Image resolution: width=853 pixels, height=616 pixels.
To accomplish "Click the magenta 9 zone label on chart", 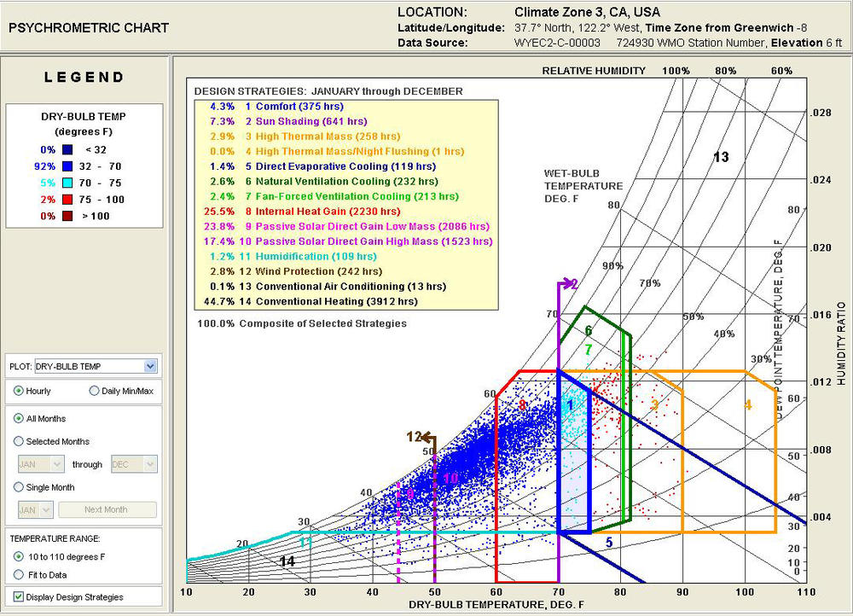I will pyautogui.click(x=409, y=493).
